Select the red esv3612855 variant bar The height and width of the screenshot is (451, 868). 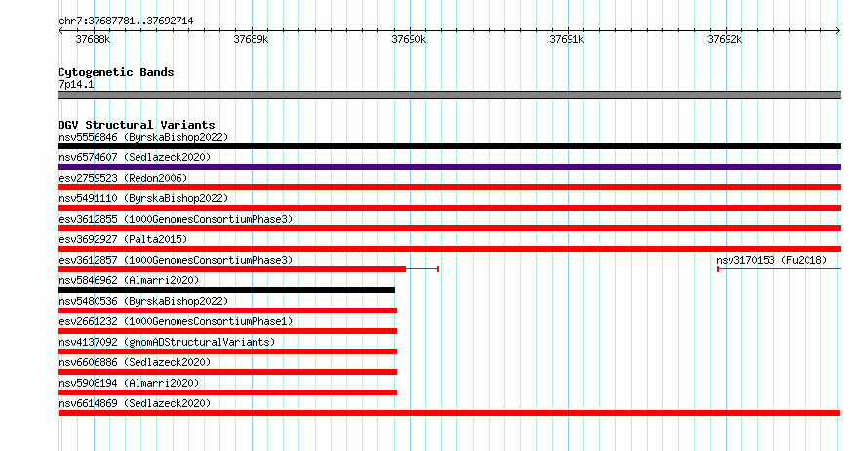[x=449, y=228]
